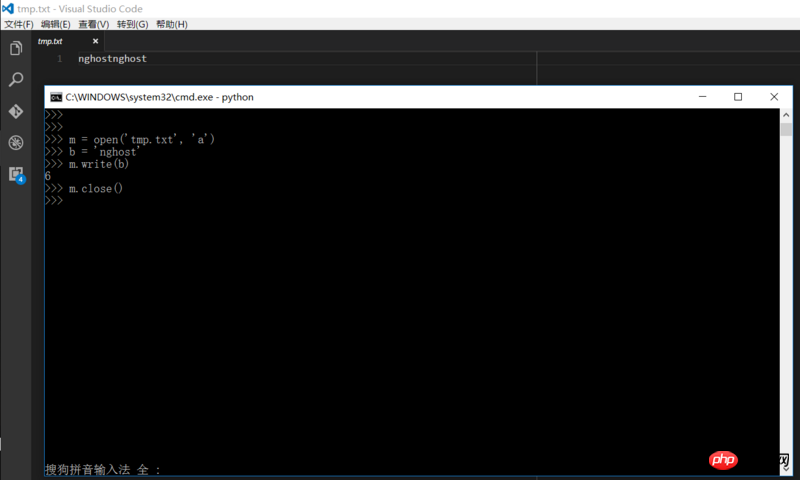The image size is (800, 480).
Task: Open the Explorer view in activity bar
Action: [x=16, y=48]
